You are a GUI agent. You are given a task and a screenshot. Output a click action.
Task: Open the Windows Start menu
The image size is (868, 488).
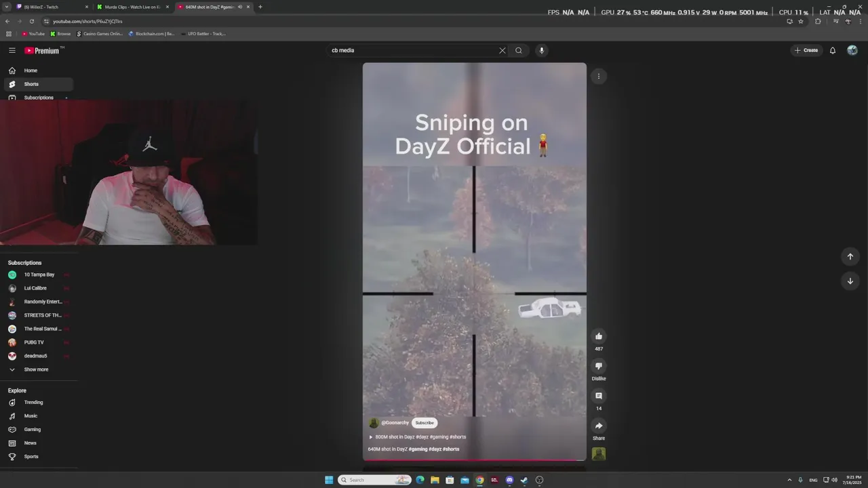(x=329, y=480)
